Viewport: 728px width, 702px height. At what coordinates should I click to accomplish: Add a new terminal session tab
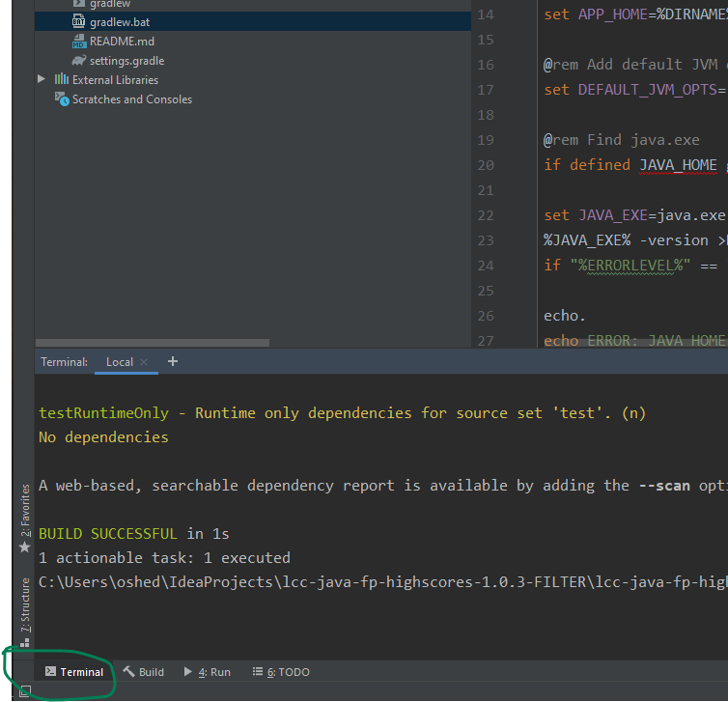(x=173, y=361)
